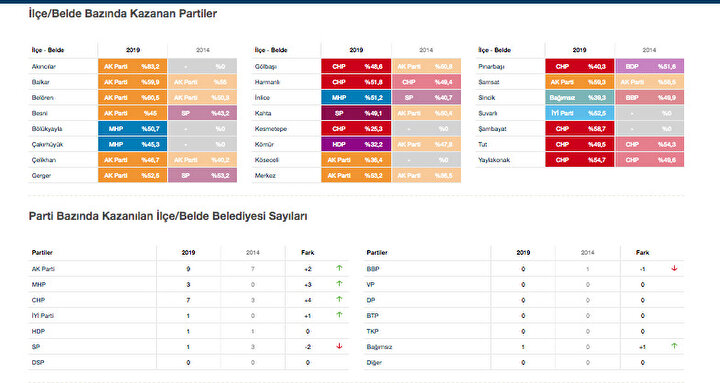720x383 pixels.
Task: Click the HDP row label in Partiler table
Action: (38, 332)
